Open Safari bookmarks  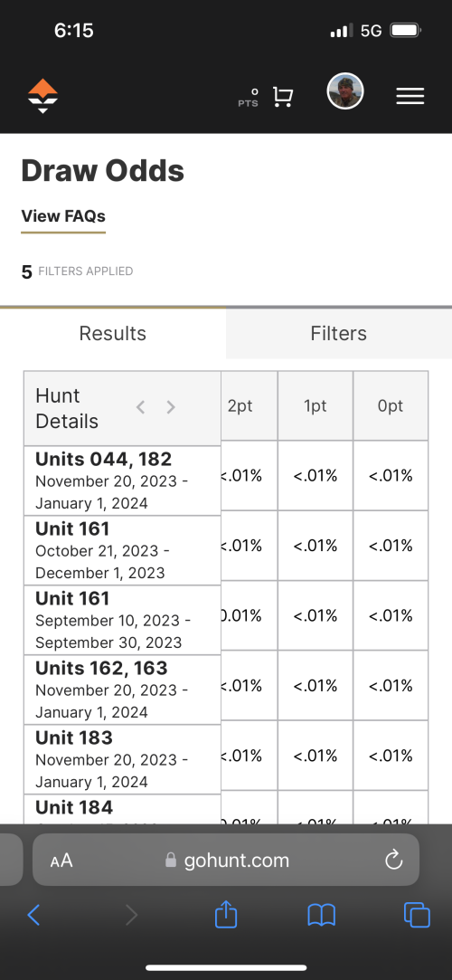coord(322,916)
